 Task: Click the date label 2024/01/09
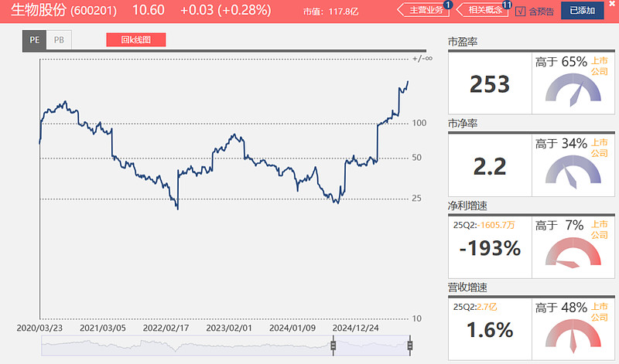click(292, 328)
